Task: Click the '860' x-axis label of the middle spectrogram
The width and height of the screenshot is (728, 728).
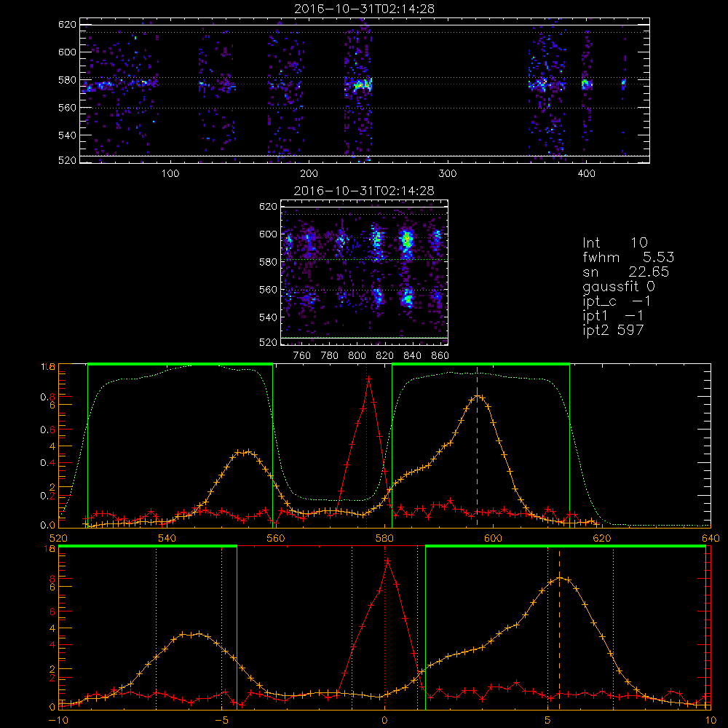Action: tap(440, 356)
